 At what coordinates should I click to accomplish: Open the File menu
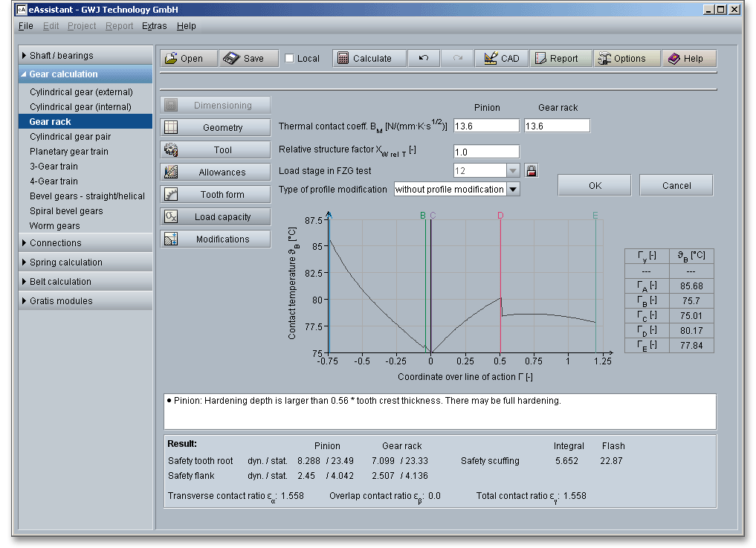25,26
